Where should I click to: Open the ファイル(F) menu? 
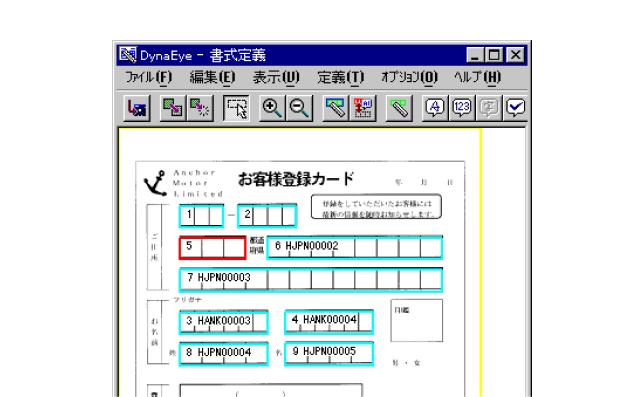click(148, 77)
